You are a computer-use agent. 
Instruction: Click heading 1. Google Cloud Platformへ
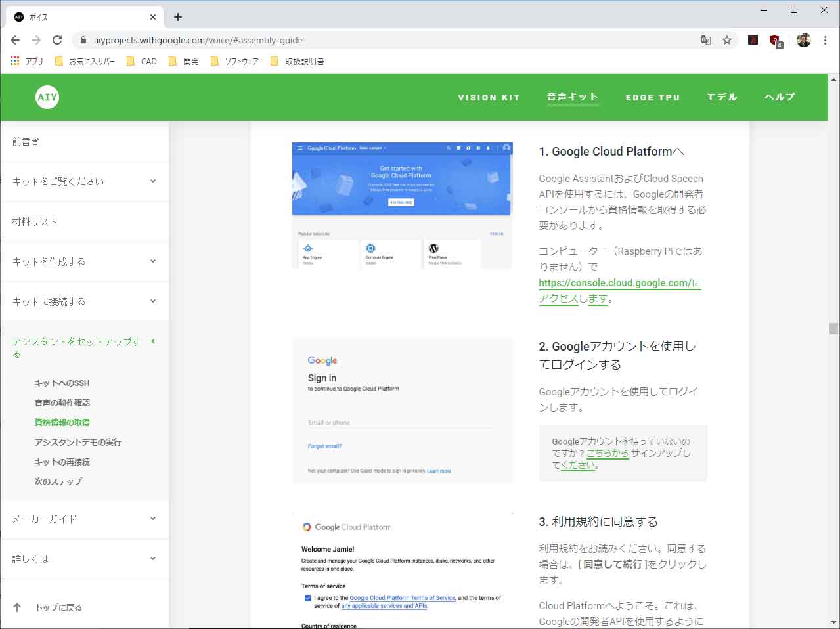point(611,152)
